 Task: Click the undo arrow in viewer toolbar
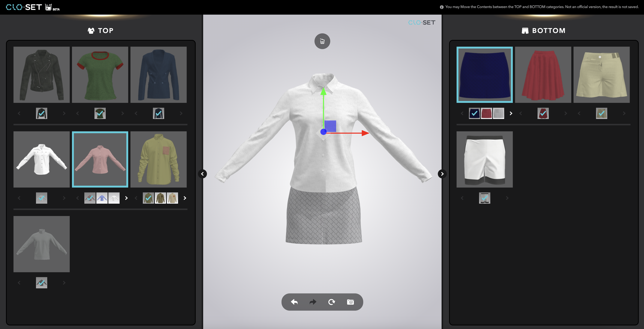point(294,302)
